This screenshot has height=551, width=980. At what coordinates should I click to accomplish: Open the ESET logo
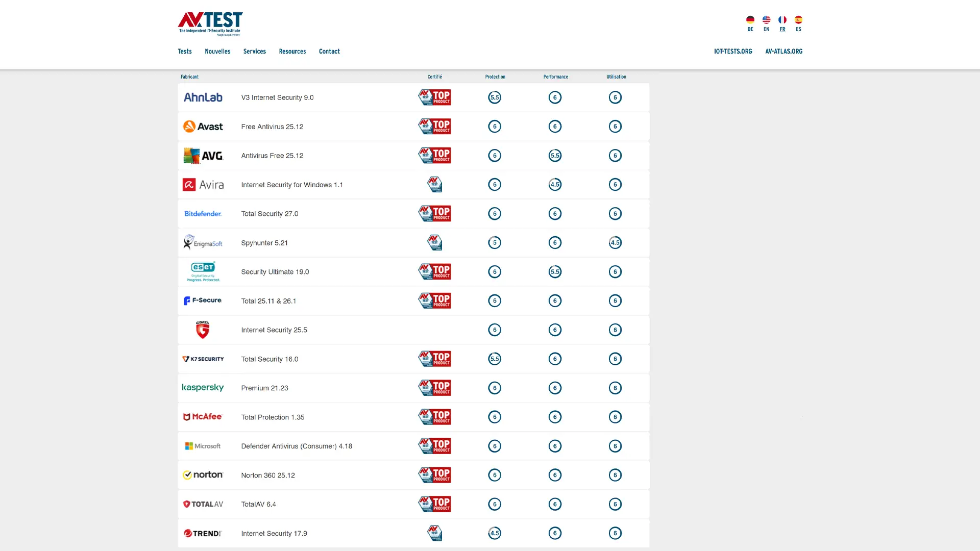[x=203, y=272]
